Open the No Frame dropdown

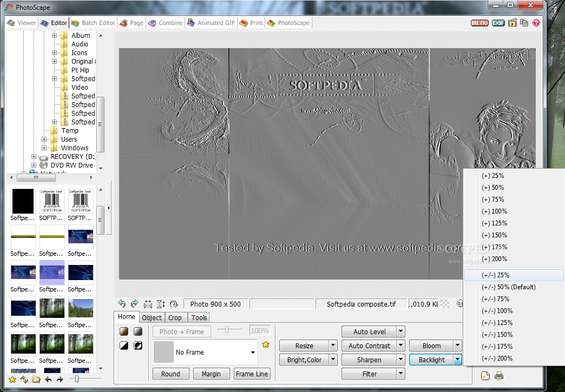tap(253, 353)
